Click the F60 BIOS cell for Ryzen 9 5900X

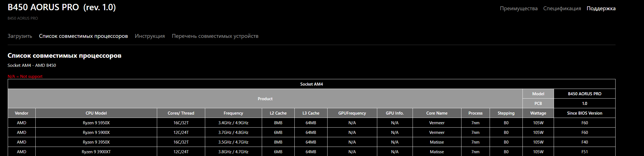click(585, 133)
